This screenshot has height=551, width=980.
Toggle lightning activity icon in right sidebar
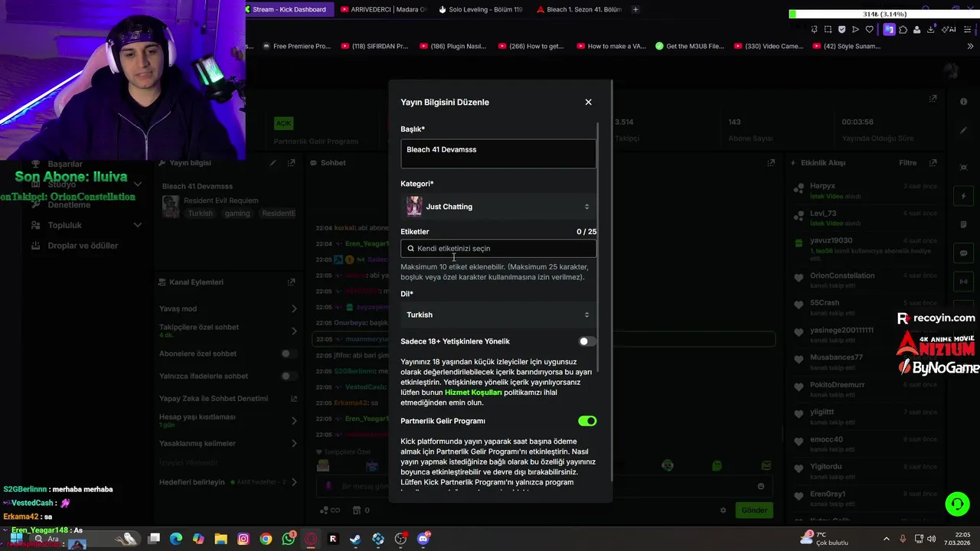[x=963, y=197]
